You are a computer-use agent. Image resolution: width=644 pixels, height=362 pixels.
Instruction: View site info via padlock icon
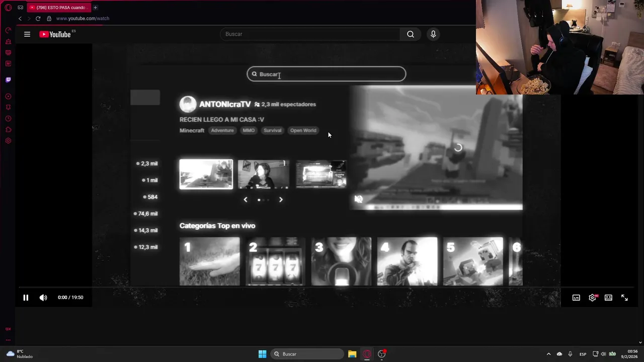49,19
